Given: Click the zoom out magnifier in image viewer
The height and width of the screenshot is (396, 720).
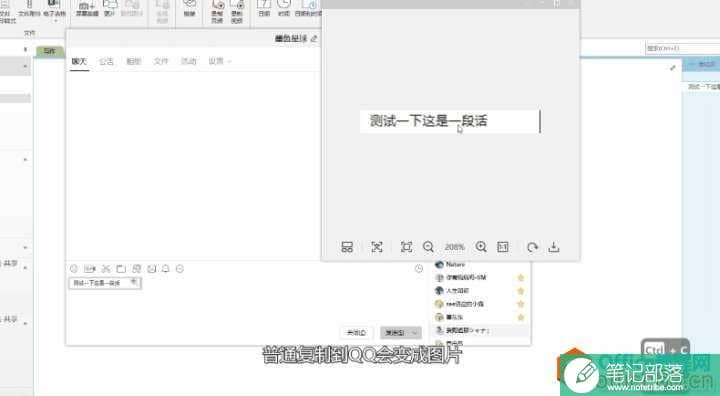Looking at the screenshot, I should (428, 247).
